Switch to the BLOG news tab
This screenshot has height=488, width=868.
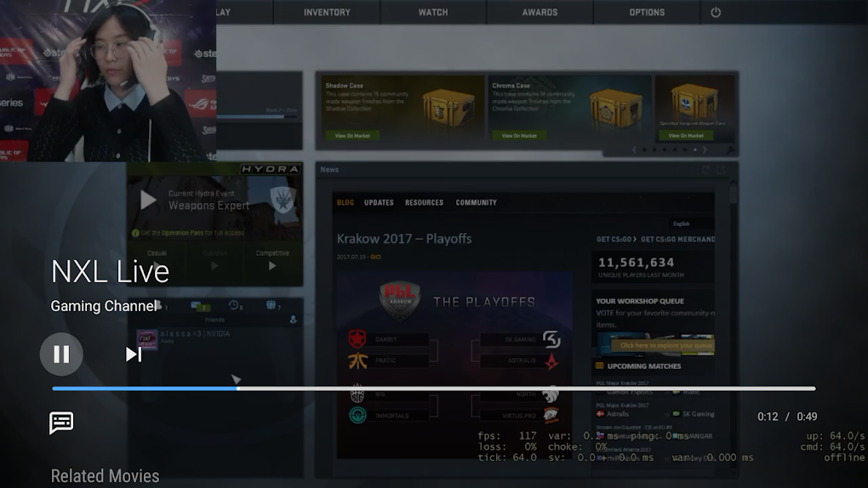pyautogui.click(x=345, y=202)
